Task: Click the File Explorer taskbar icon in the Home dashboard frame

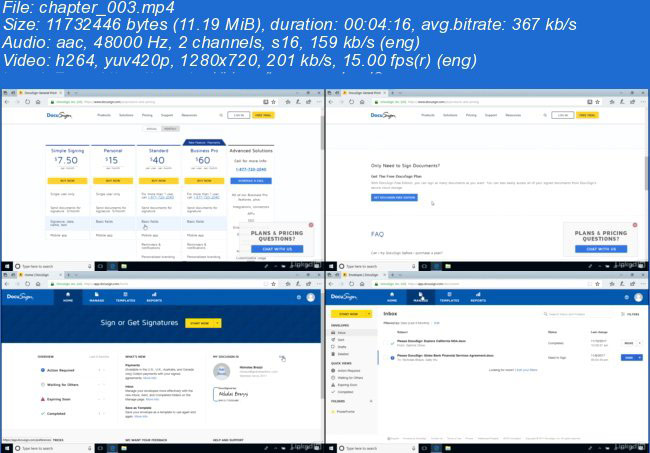Action: pos(124,448)
